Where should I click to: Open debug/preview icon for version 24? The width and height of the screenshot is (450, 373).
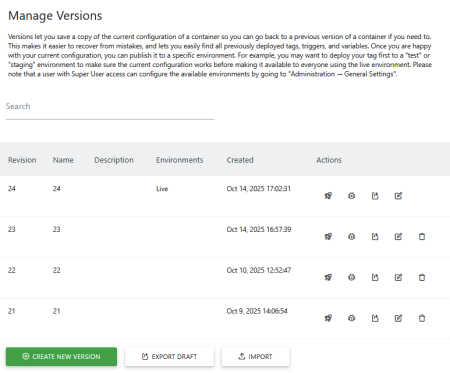click(352, 196)
